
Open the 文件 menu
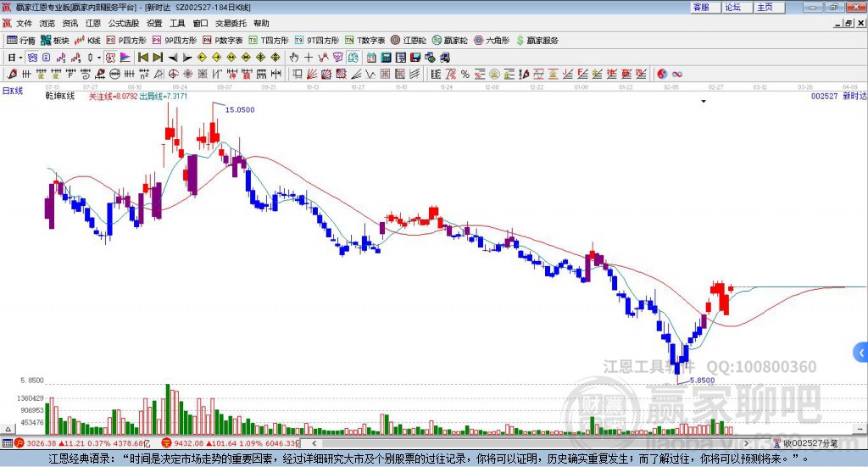pos(24,23)
